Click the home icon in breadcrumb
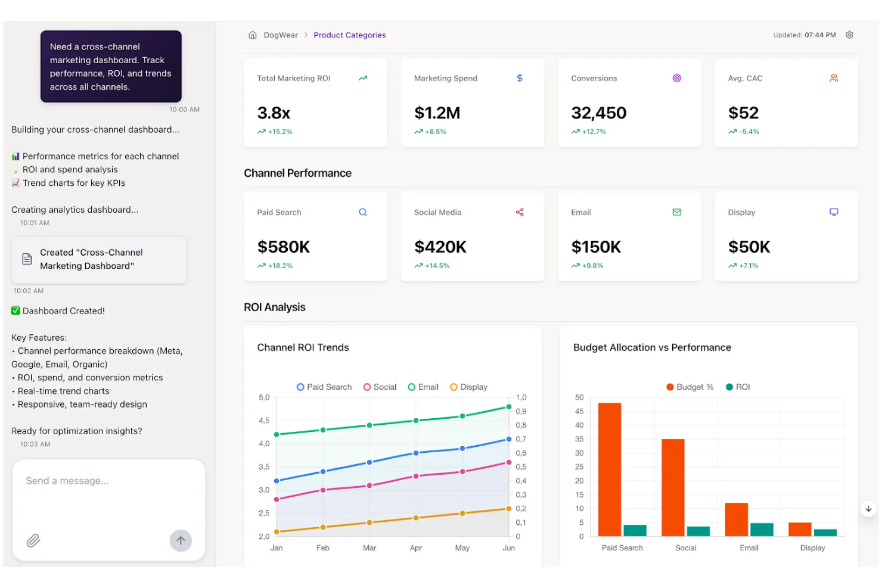Screen dimensions: 882x588 coord(253,35)
